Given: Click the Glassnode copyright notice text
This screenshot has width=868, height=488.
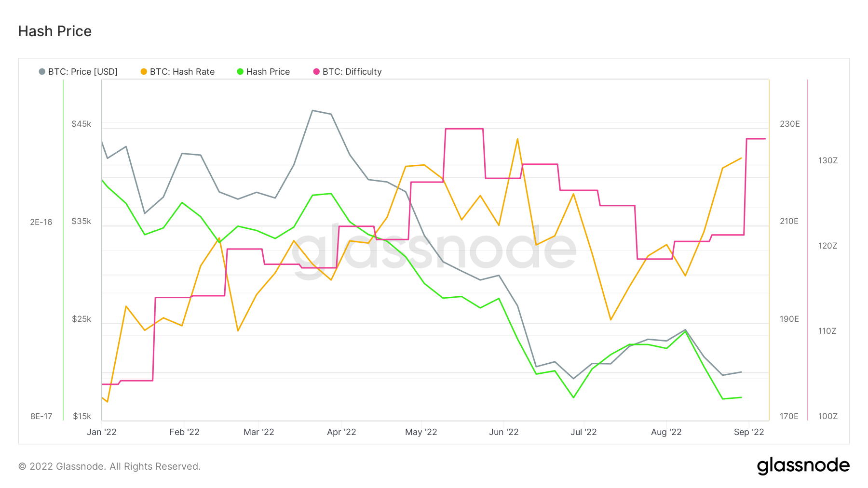Looking at the screenshot, I should point(109,466).
